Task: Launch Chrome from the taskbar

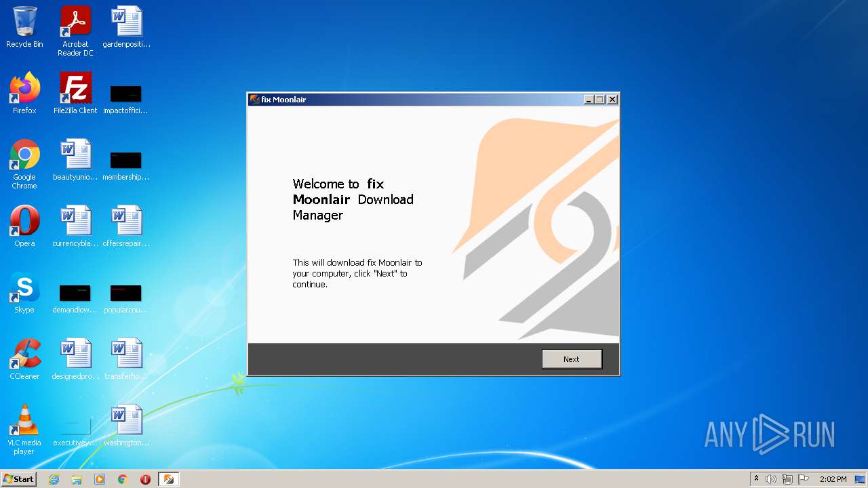Action: point(123,479)
